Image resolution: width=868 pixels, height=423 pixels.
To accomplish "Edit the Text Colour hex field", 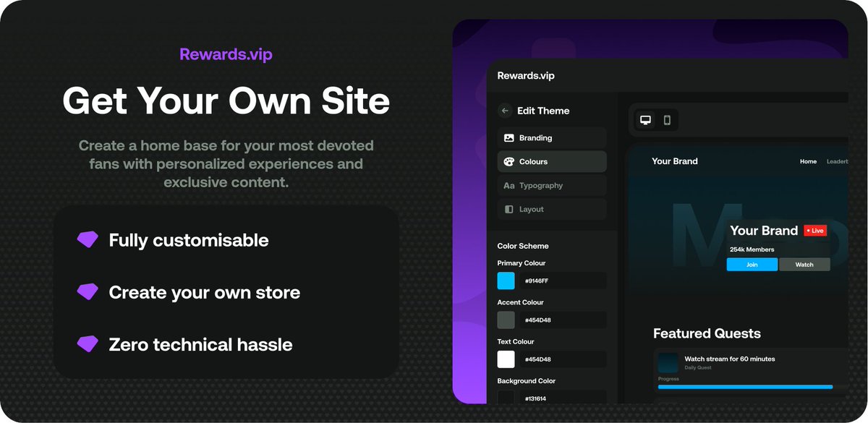I will click(563, 359).
